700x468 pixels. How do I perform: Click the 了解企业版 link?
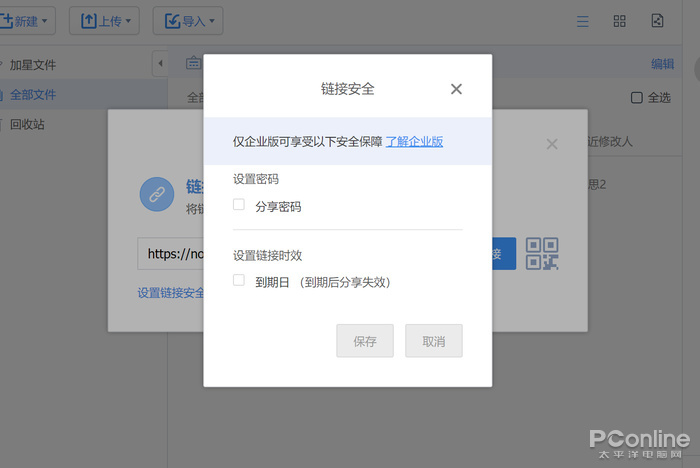pos(414,142)
